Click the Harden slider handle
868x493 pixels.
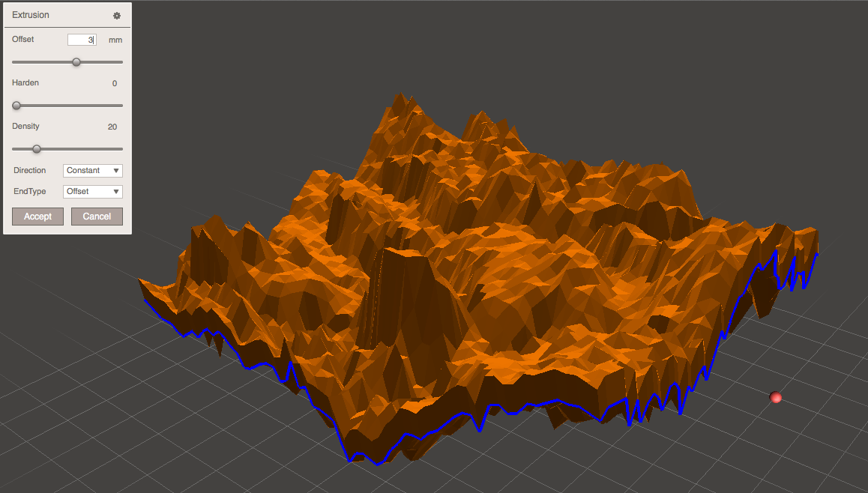[16, 106]
